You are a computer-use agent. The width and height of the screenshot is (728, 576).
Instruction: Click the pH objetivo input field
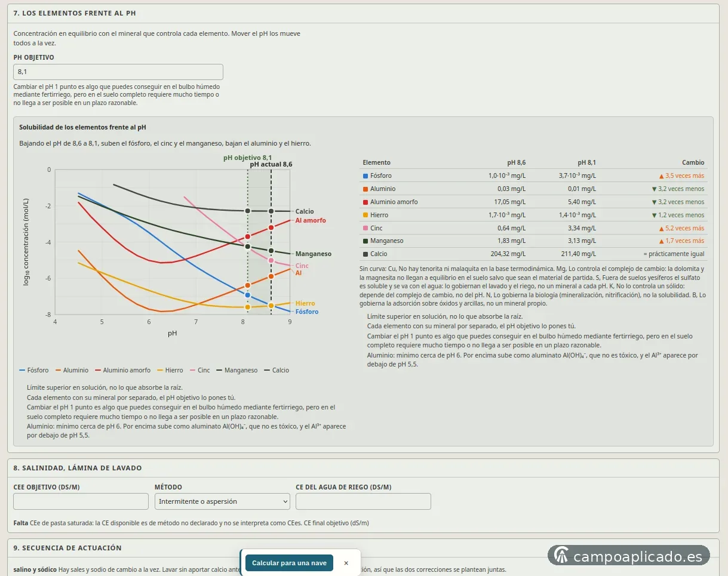coord(118,72)
